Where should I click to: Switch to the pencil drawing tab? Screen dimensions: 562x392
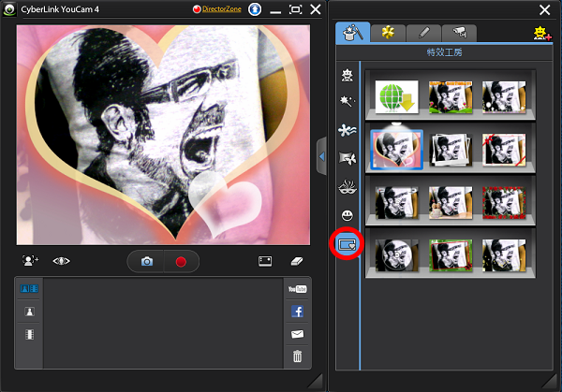[421, 33]
